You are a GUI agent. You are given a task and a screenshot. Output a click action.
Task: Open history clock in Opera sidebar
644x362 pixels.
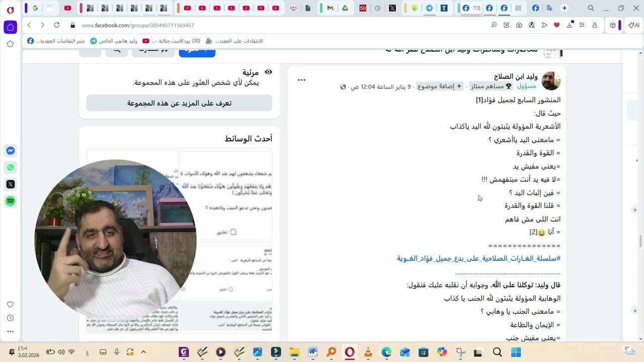10,318
